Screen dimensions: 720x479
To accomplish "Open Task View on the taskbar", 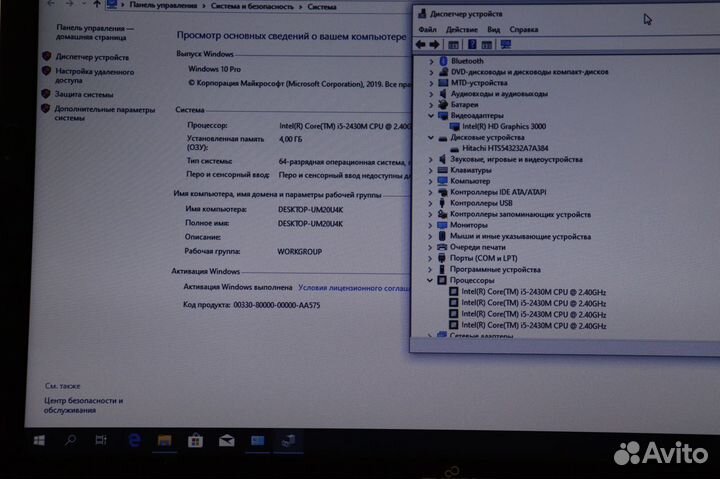I will pyautogui.click(x=101, y=441).
